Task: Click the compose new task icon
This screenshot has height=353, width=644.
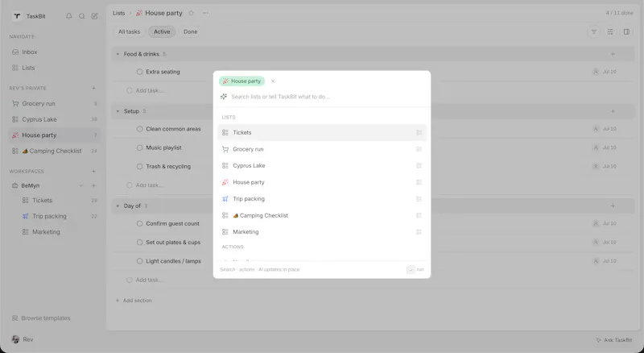Action: (x=94, y=16)
